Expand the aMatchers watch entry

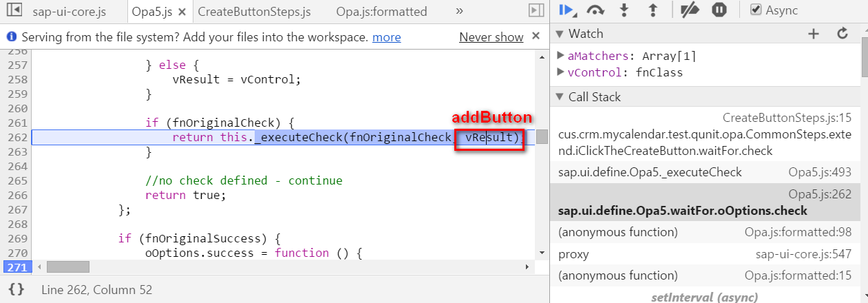tap(561, 56)
